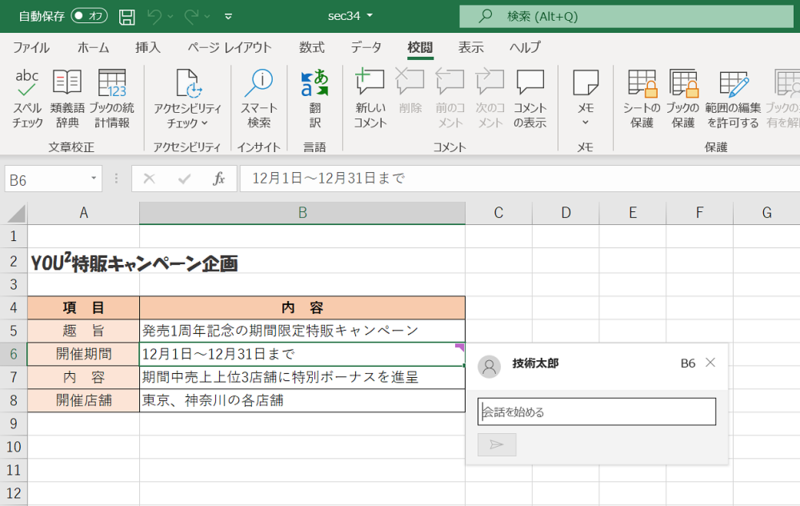Run the スペルチェック spelling check

[x=27, y=99]
